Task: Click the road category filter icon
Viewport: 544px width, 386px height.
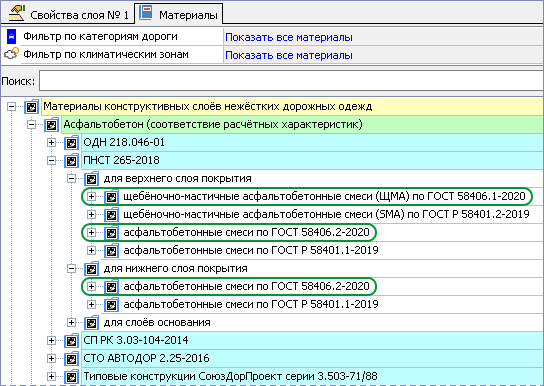Action: [x=11, y=37]
